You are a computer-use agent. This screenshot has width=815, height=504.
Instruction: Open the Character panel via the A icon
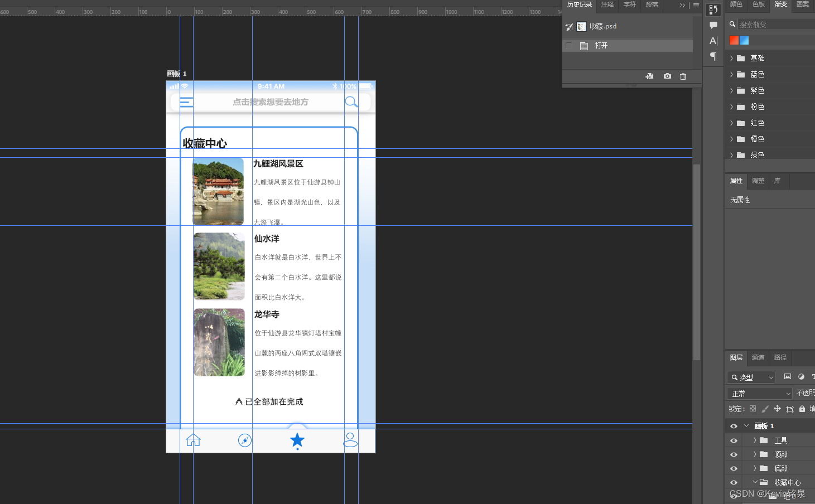point(712,40)
